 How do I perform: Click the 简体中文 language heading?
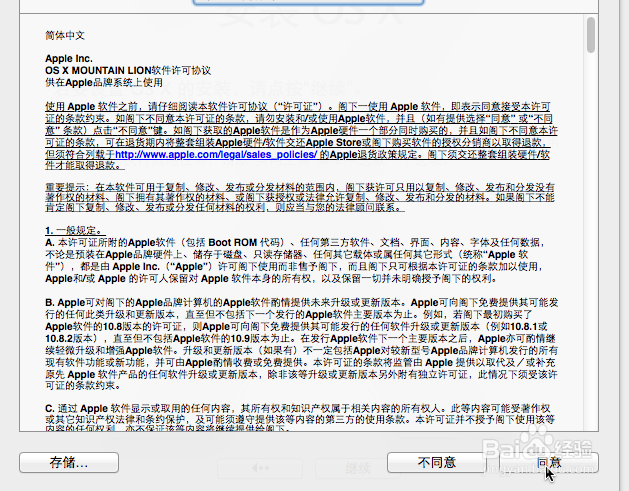pos(65,35)
